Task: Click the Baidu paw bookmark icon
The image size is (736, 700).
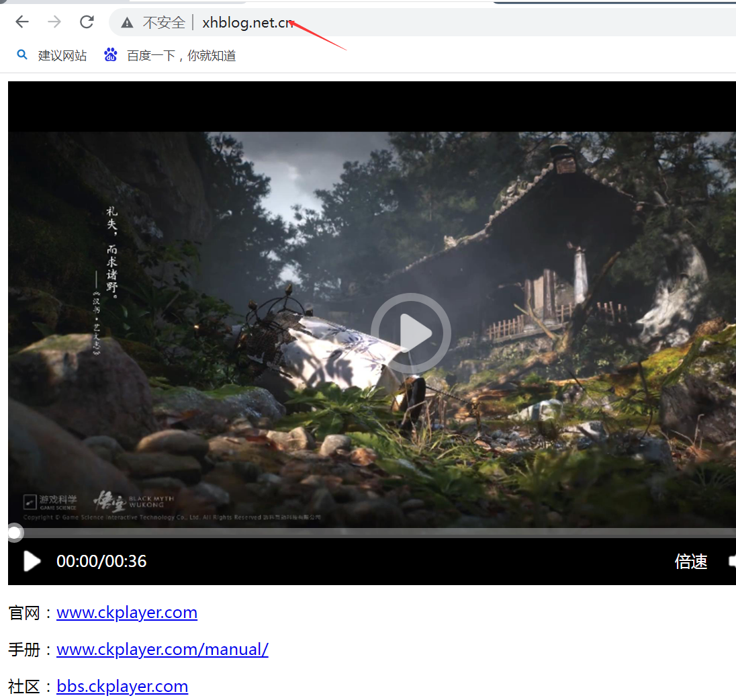Action: 111,55
